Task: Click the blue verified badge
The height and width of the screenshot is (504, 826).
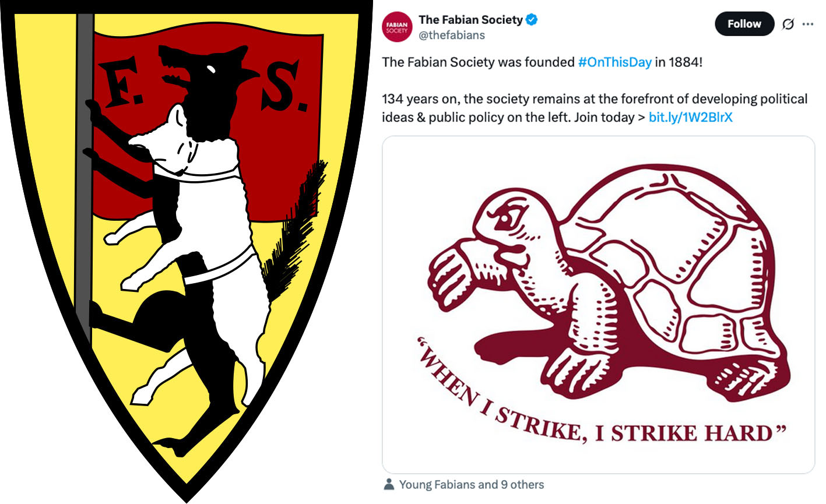Action: click(x=532, y=20)
